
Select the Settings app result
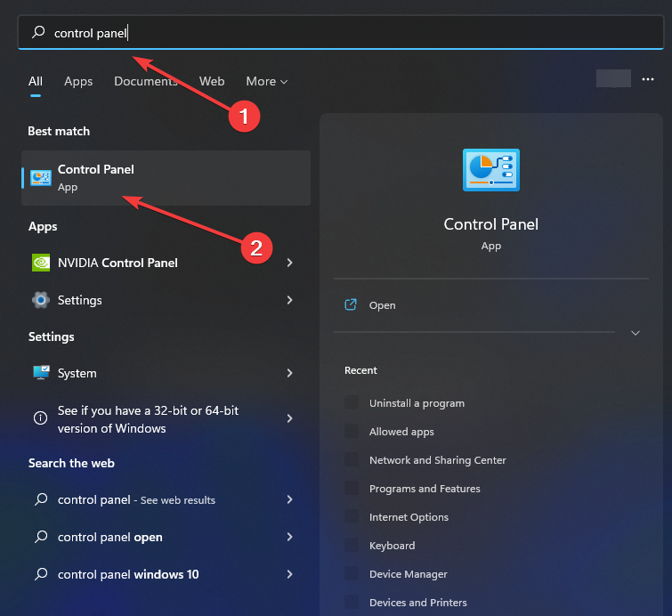tap(166, 300)
